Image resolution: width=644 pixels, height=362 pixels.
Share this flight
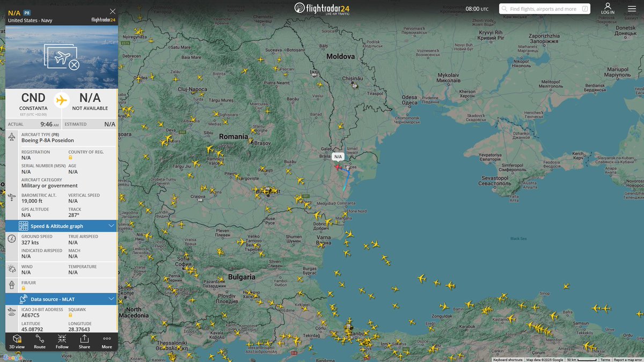coord(84,341)
